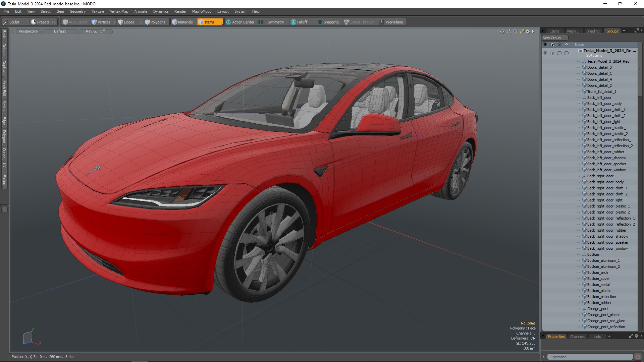644x362 pixels.
Task: Open the Default shading style dropdown
Action: (60, 32)
